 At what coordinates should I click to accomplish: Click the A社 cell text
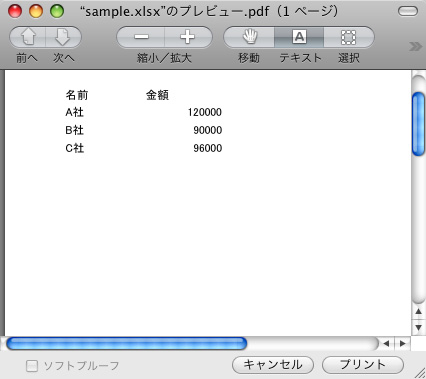click(x=74, y=112)
